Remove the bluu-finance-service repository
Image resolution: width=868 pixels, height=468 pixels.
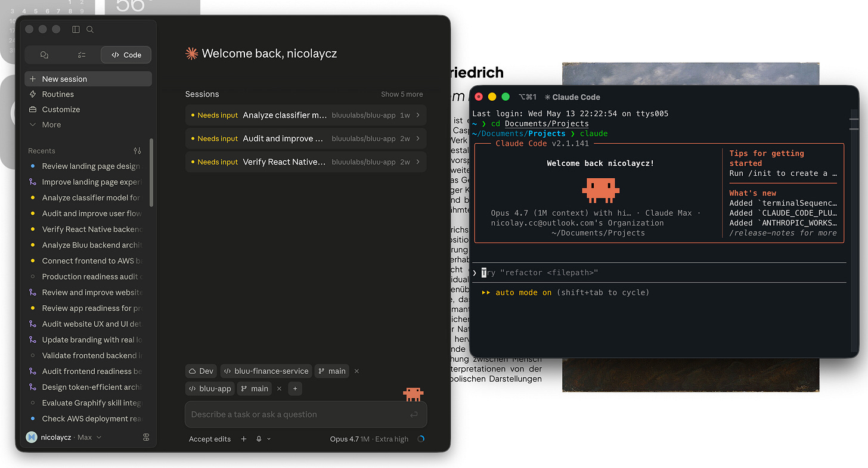coord(356,371)
